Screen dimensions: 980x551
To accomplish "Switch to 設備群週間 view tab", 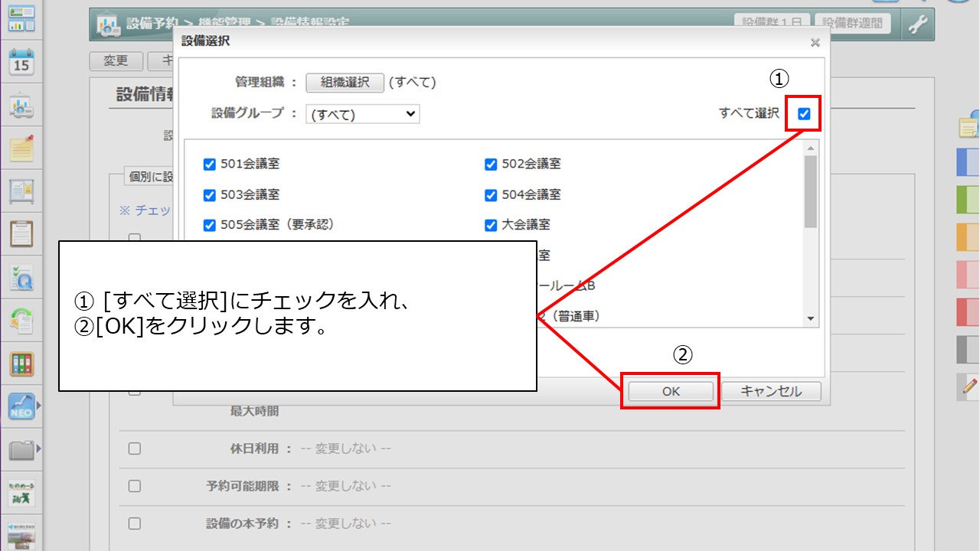I will point(853,23).
